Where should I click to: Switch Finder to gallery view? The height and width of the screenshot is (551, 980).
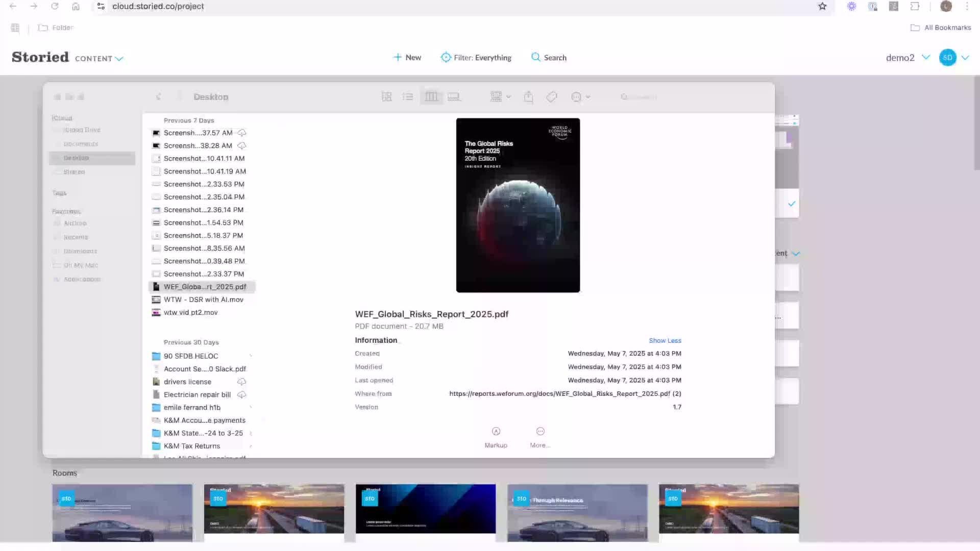[x=453, y=97]
